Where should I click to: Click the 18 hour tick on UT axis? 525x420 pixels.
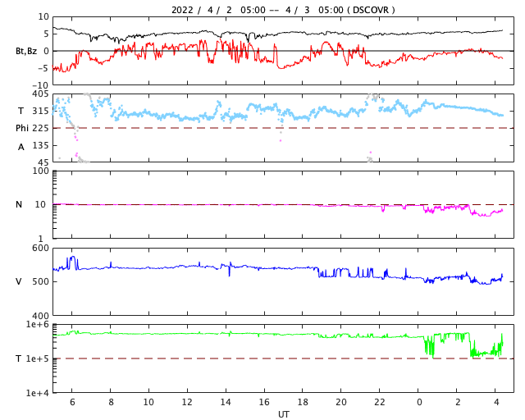[x=303, y=402]
